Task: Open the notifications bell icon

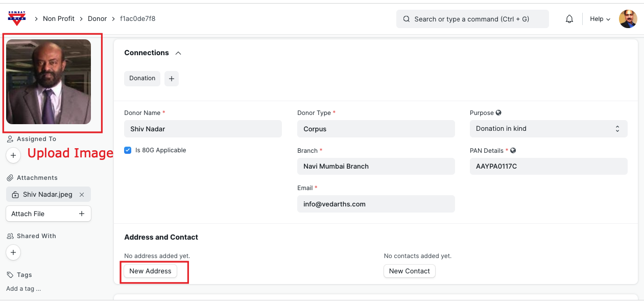Action: click(x=569, y=19)
